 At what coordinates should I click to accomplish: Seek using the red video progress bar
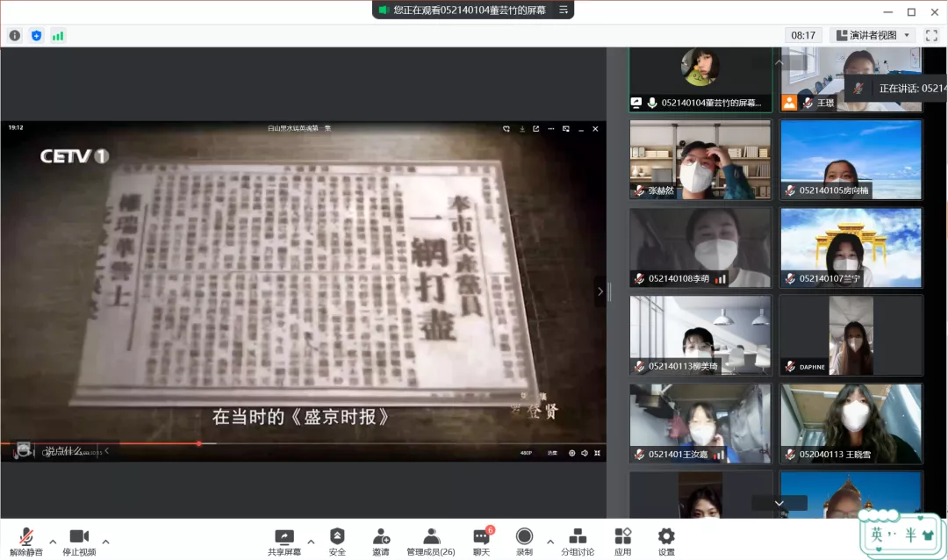[x=303, y=444]
